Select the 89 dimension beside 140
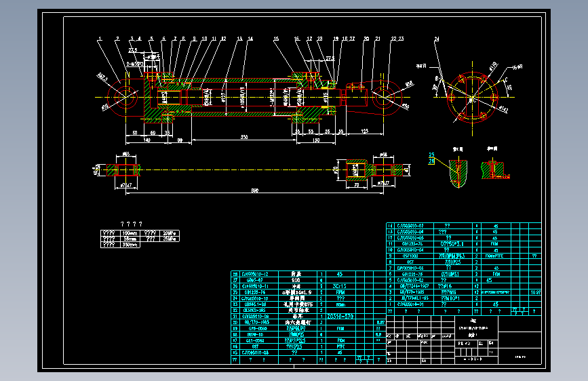Screen dimensions: 588x381 180,140
